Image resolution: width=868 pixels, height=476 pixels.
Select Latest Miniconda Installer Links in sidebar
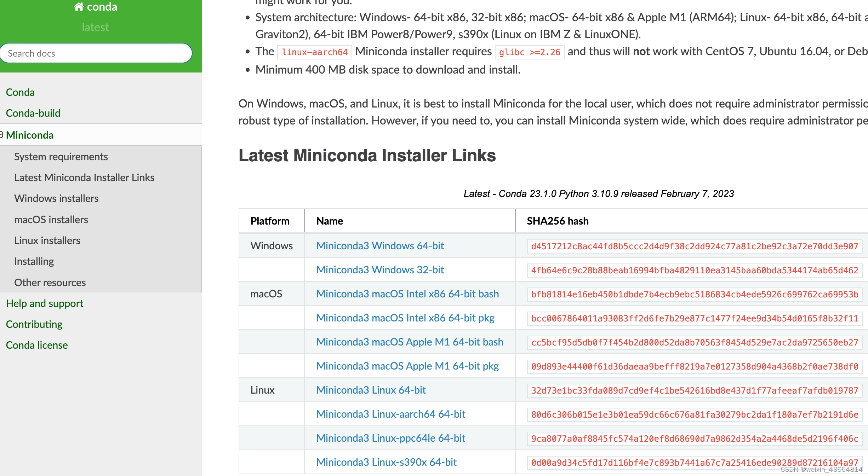point(84,177)
